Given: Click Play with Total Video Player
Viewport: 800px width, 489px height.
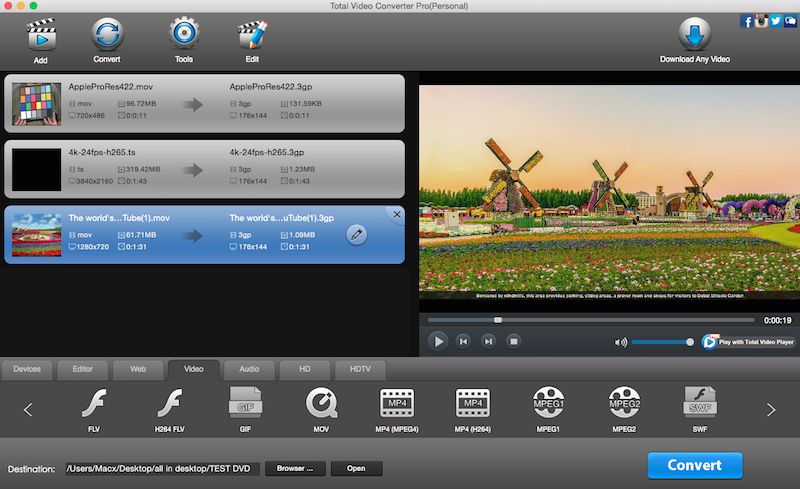Looking at the screenshot, I should pos(748,342).
